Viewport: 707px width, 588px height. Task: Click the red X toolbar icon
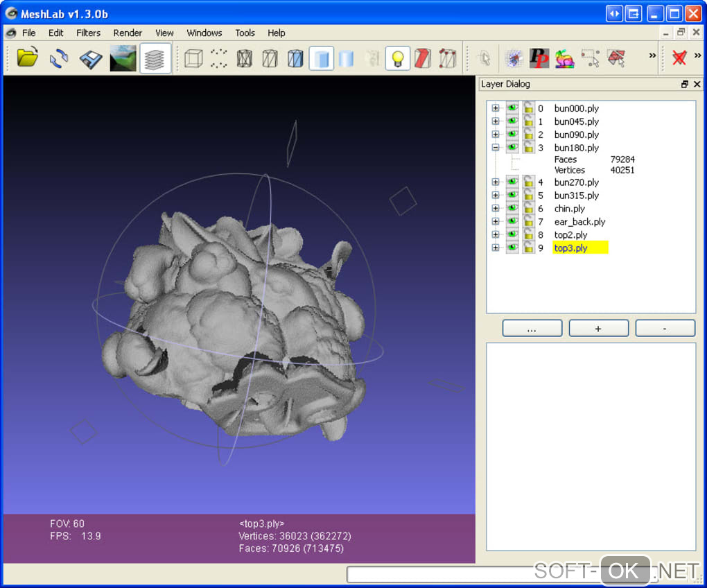tap(679, 58)
